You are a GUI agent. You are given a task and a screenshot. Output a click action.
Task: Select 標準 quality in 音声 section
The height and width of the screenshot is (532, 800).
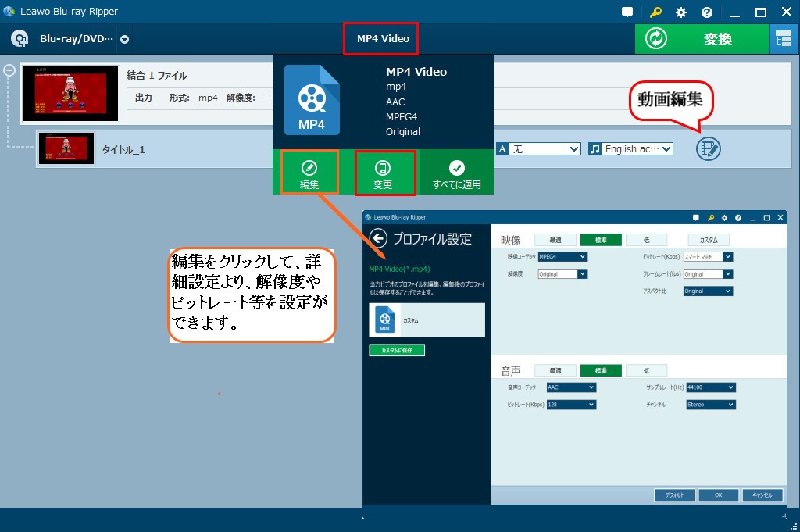(601, 371)
